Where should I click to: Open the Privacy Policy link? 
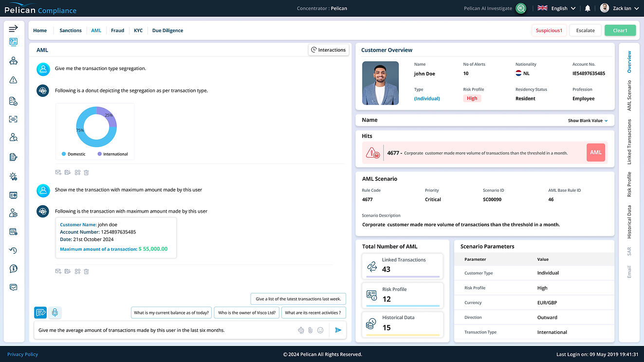pyautogui.click(x=22, y=354)
